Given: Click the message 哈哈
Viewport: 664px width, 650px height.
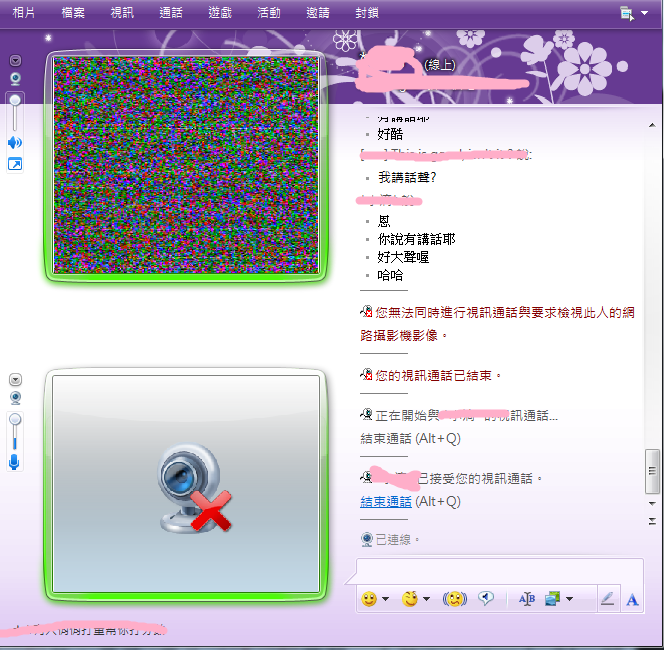Looking at the screenshot, I should click(x=390, y=276).
